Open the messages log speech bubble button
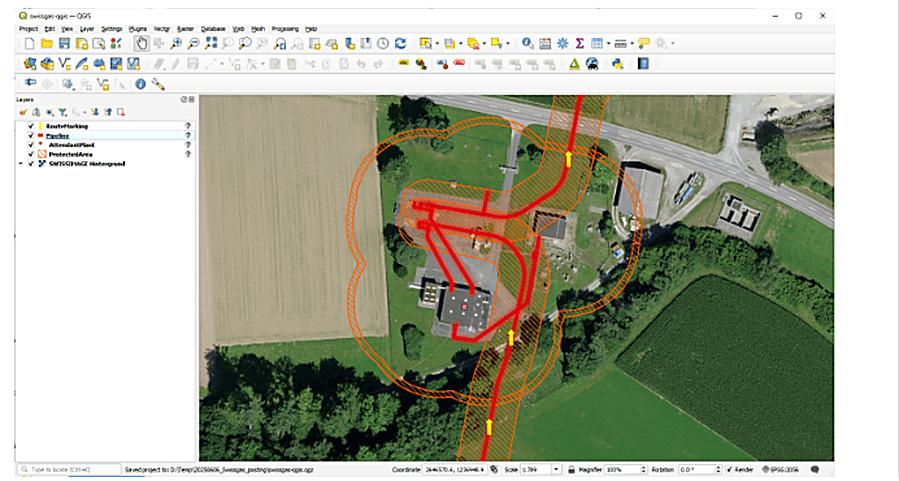This screenshot has height=481, width=899. 815,470
